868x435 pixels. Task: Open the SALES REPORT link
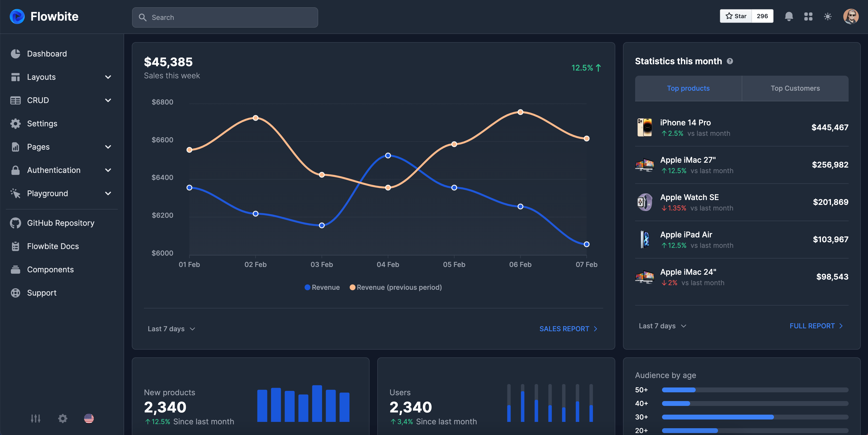[568, 329]
